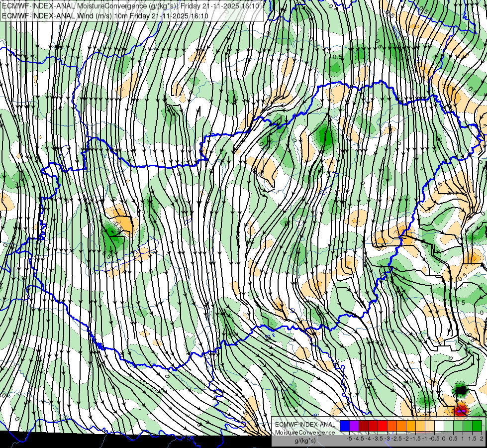Pick the green swatch between 1 and 1.5
Viewport: 487px width, 448px height.
[x=468, y=426]
